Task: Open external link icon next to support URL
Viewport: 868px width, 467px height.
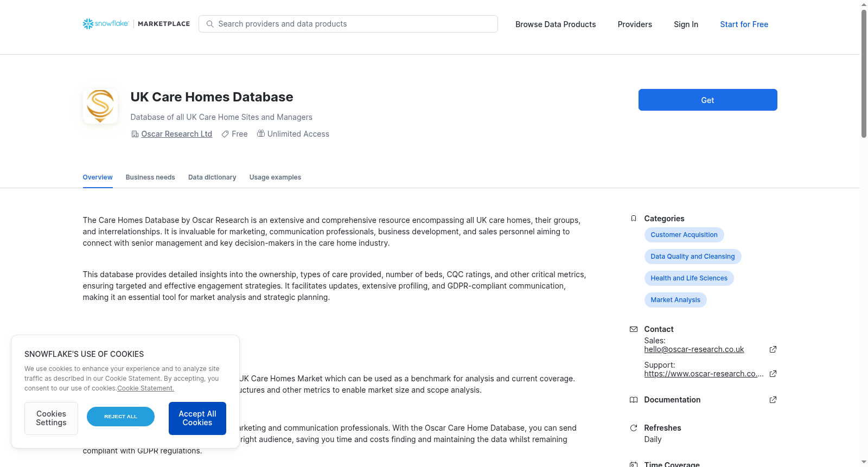Action: (x=773, y=374)
